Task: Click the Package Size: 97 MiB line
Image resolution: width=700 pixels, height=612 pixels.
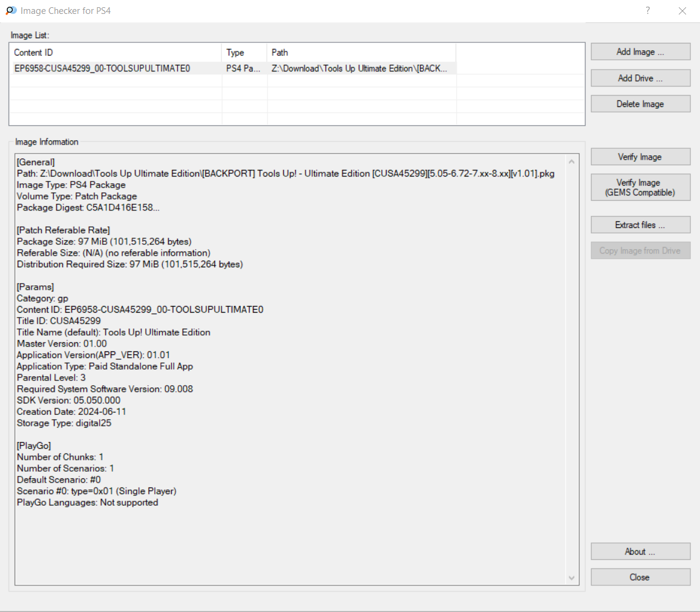Action: [x=104, y=241]
